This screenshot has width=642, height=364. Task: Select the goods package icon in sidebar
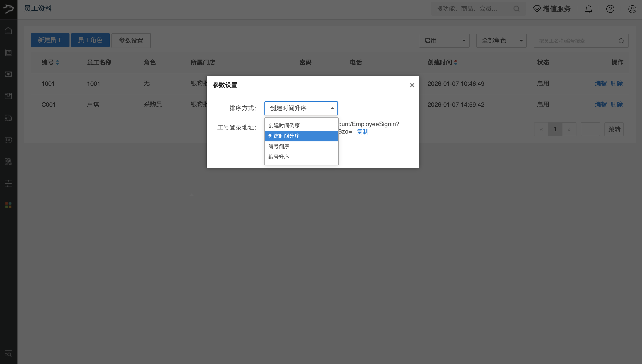click(x=8, y=96)
